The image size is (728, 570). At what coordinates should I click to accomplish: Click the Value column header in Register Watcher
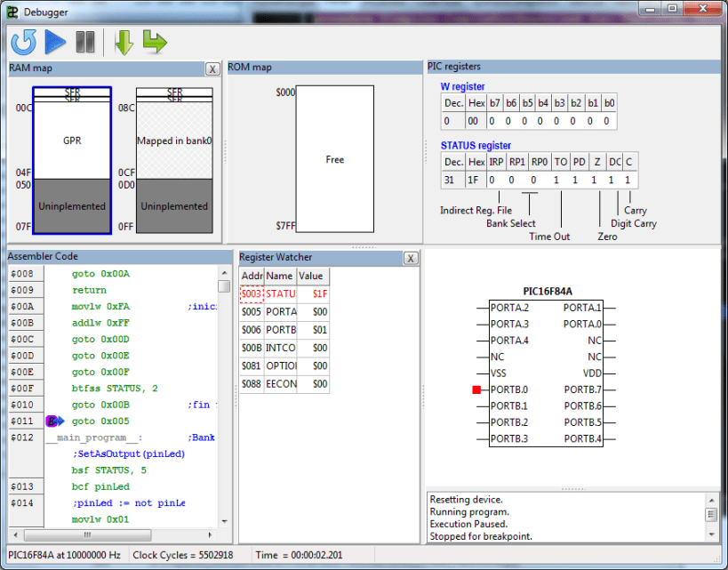pos(311,276)
